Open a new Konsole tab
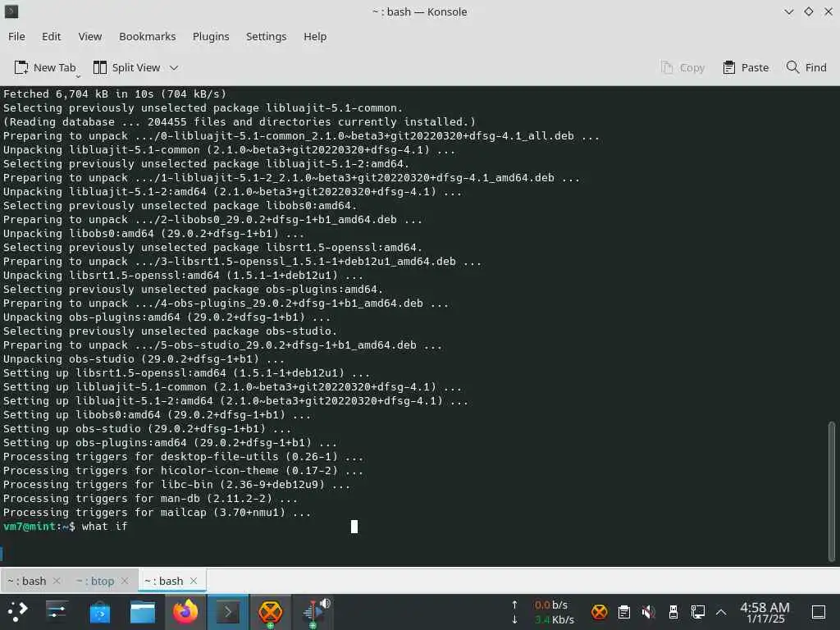 45,67
